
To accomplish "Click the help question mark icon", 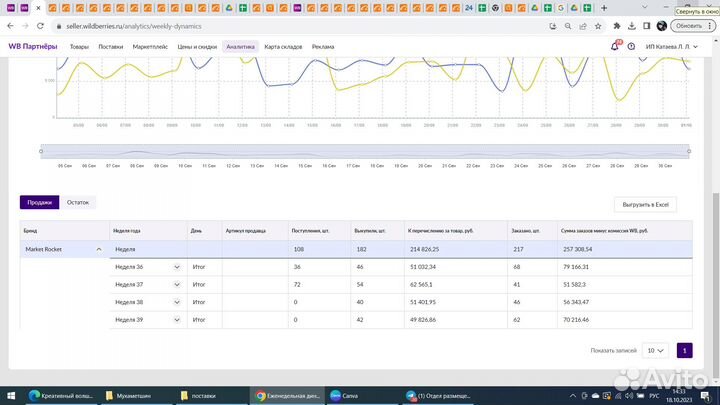I will click(x=631, y=46).
